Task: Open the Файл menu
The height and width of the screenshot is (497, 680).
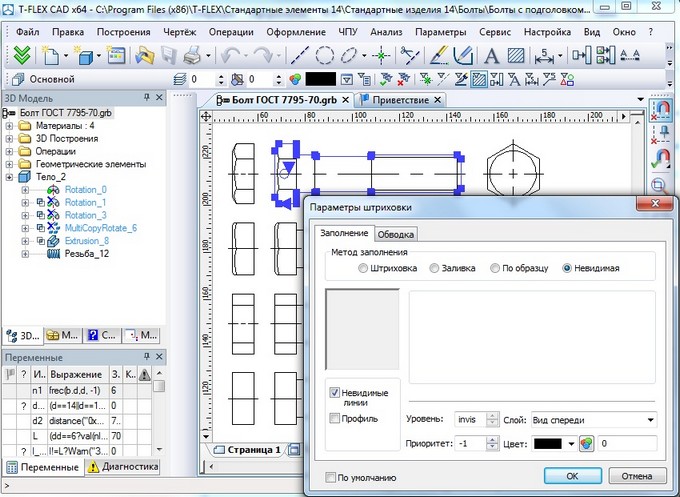Action: click(28, 32)
